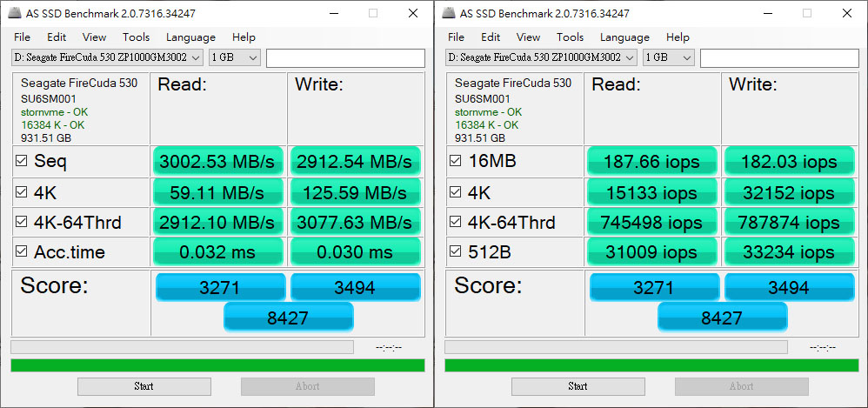Click the read score 3271 in left window
Screen dimensions: 868x408
point(220,287)
